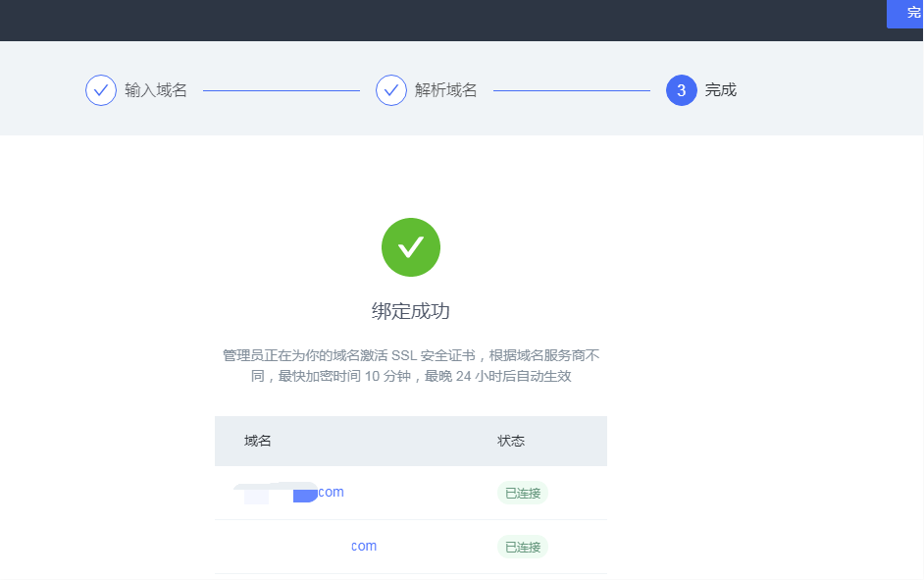924x580 pixels.
Task: Click the SSL certificate activation description text
Action: coord(411,365)
